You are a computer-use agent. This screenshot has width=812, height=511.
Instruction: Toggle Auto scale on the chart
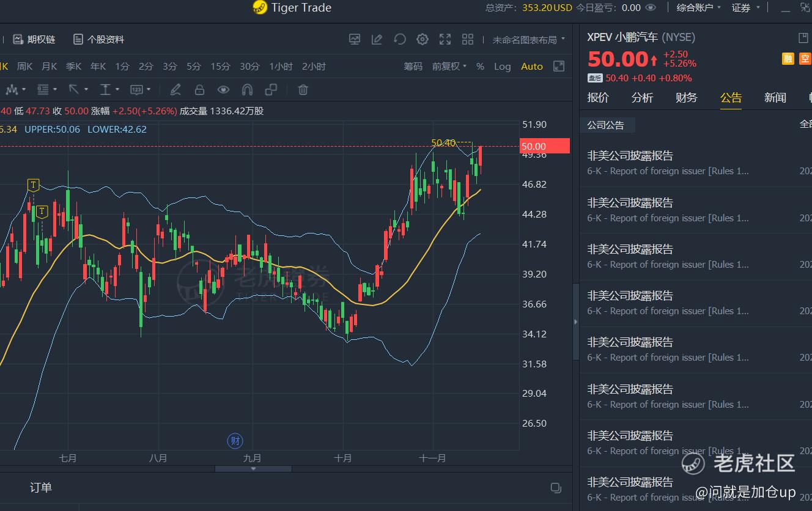coord(531,67)
